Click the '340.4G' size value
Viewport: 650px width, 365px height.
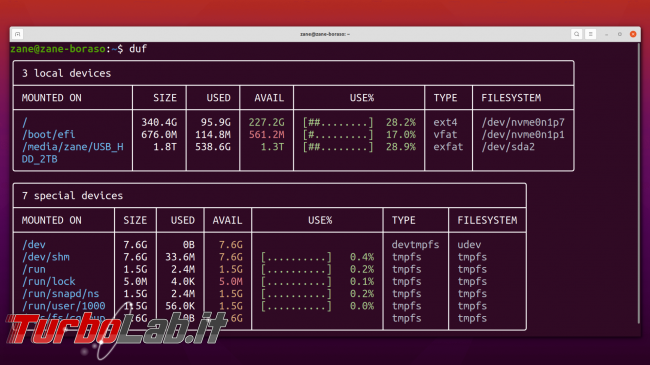tap(159, 122)
